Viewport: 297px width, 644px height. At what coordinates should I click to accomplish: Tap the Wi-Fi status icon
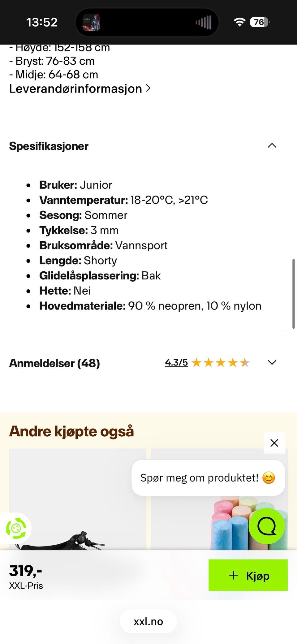click(239, 22)
